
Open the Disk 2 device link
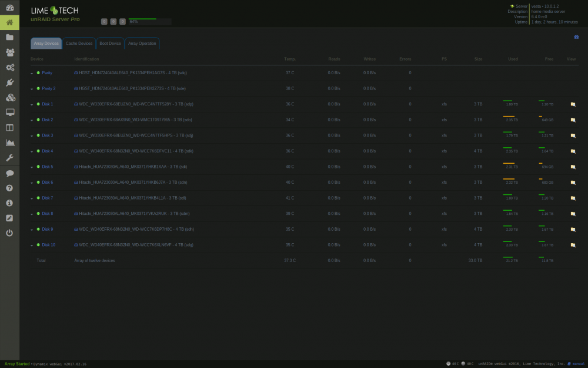47,120
